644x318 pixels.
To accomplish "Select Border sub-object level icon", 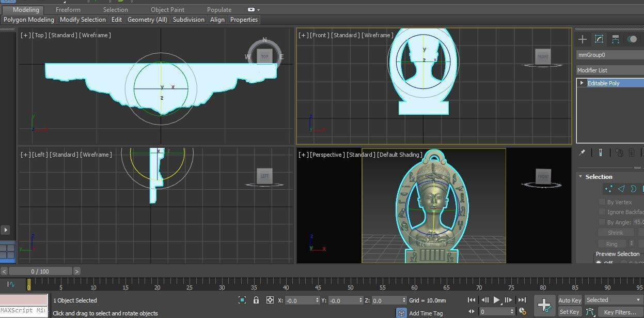I will pyautogui.click(x=633, y=189).
